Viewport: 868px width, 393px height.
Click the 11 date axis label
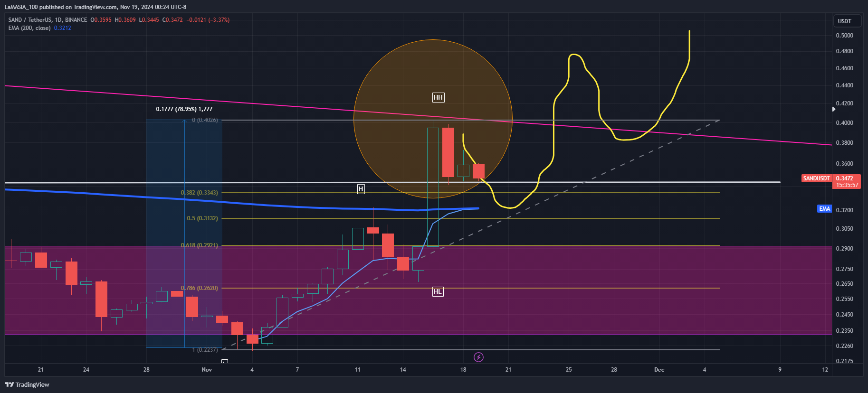click(357, 370)
